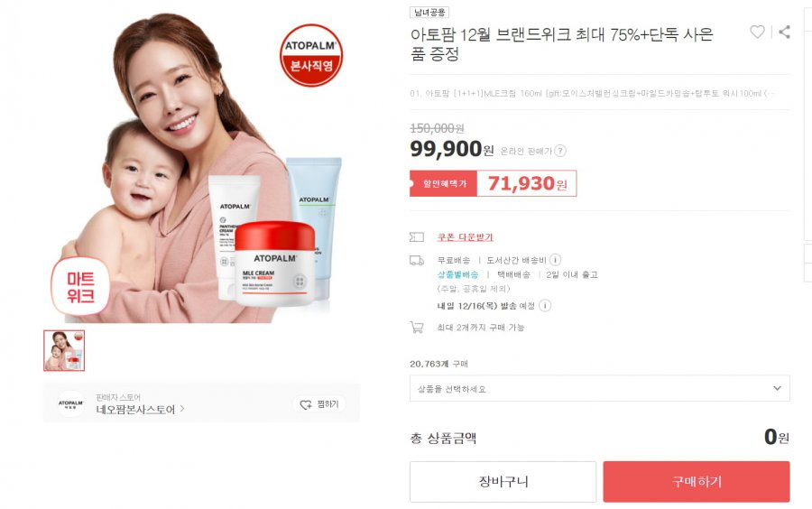Open 네오팜본사스토어 via its chevron
The image size is (812, 509).
181,409
